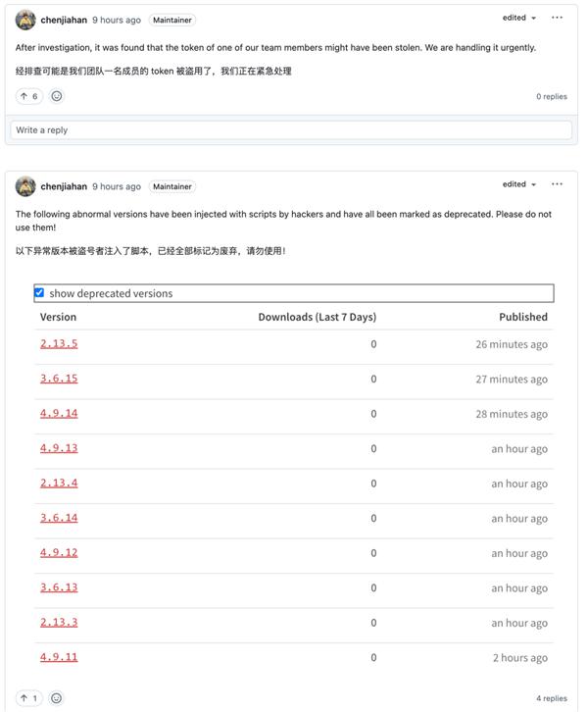This screenshot has height=712, width=588.
Task: Open three-dot menu on the second comment
Action: point(557,184)
